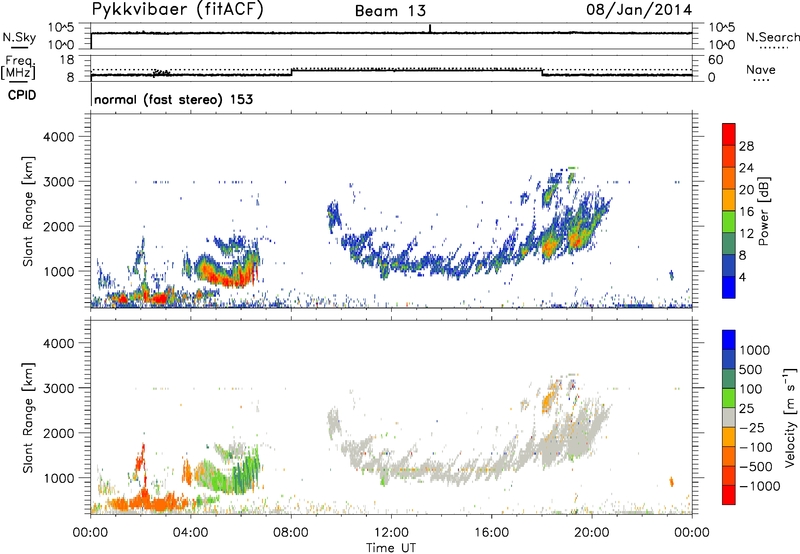Click the velocity colorbar -1000 label

click(x=760, y=486)
